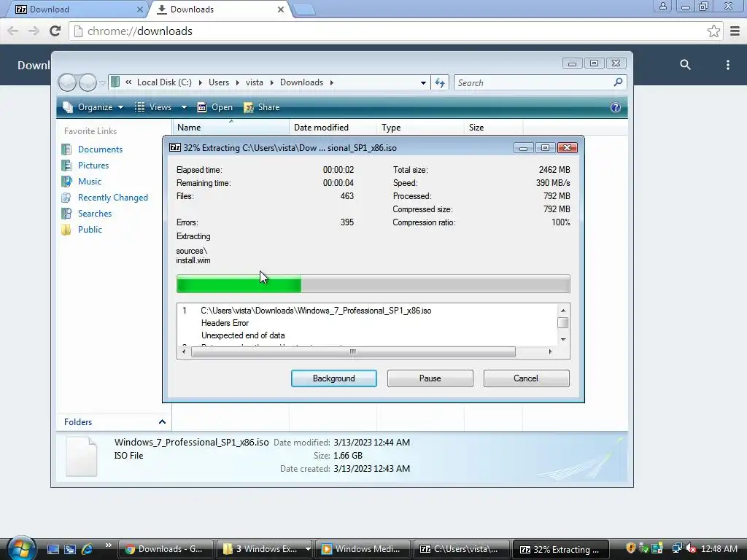The image size is (747, 560).
Task: Sort by Date modified column header
Action: 333,127
